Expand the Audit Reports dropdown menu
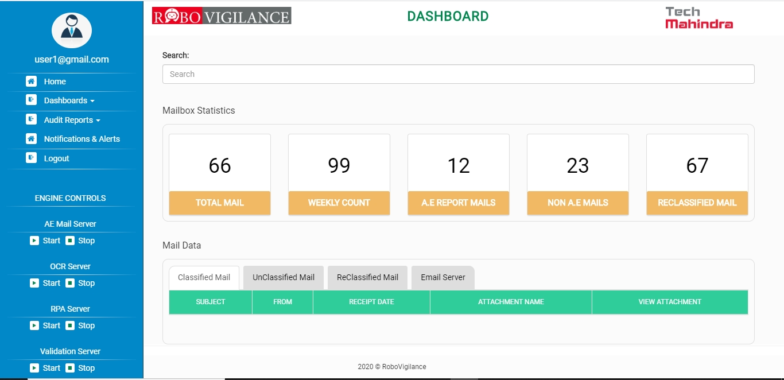The width and height of the screenshot is (784, 380). tap(72, 120)
